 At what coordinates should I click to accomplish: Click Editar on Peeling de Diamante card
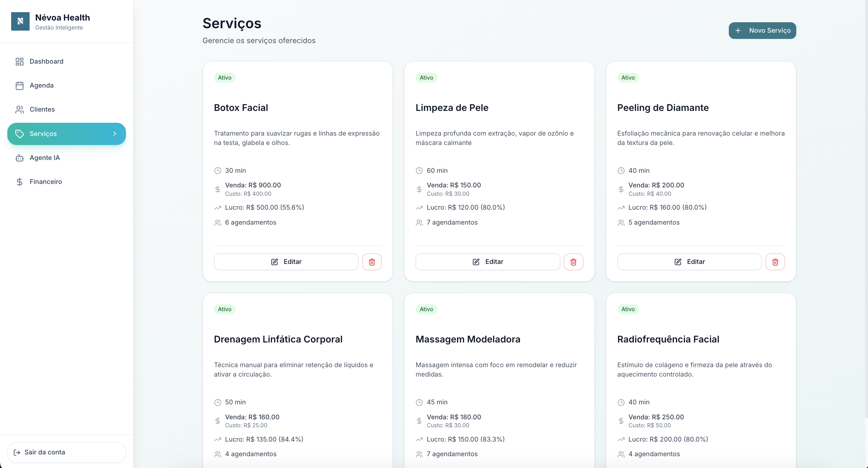[689, 262]
